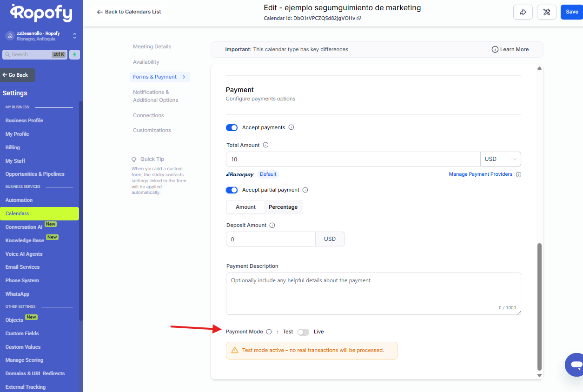
Task: Click the green lightning bolt quick action icon
Action: pyautogui.click(x=74, y=54)
